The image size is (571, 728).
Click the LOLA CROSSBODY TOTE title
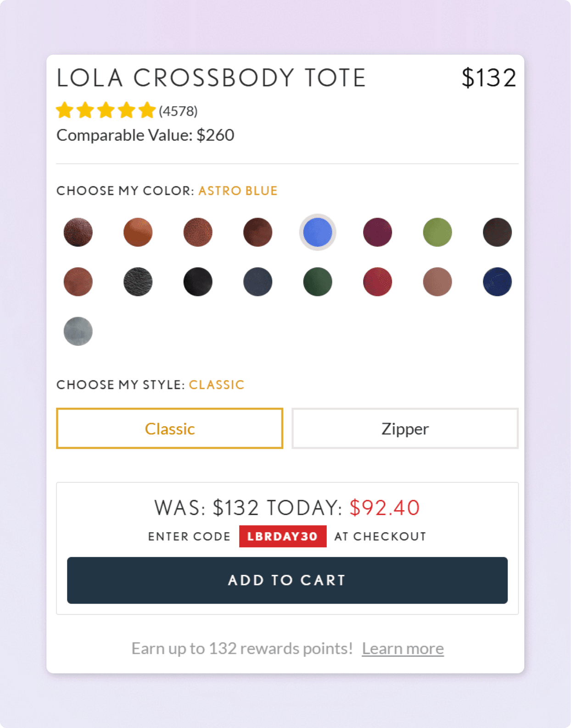pos(211,78)
